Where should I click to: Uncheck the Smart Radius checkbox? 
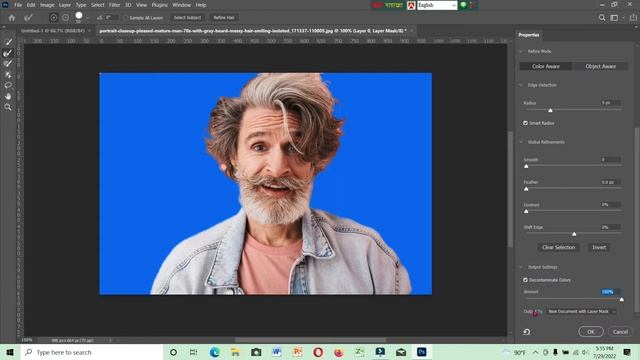tap(525, 123)
